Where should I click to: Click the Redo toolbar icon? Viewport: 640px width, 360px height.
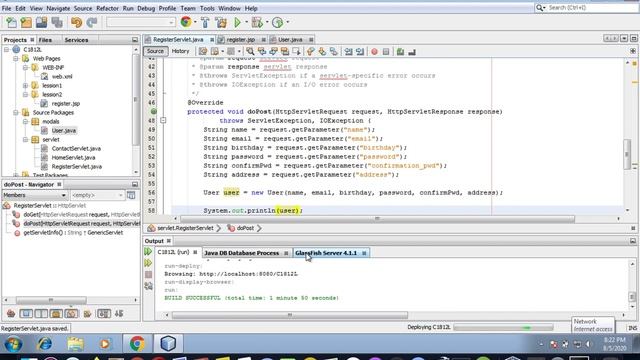(92, 22)
